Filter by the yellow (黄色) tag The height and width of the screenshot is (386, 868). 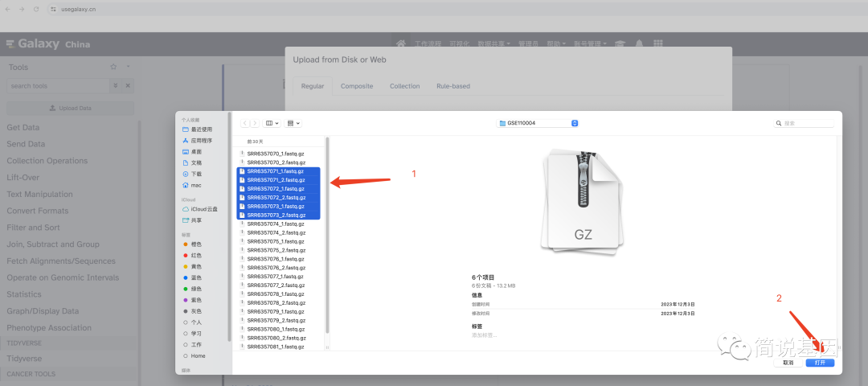click(x=193, y=266)
